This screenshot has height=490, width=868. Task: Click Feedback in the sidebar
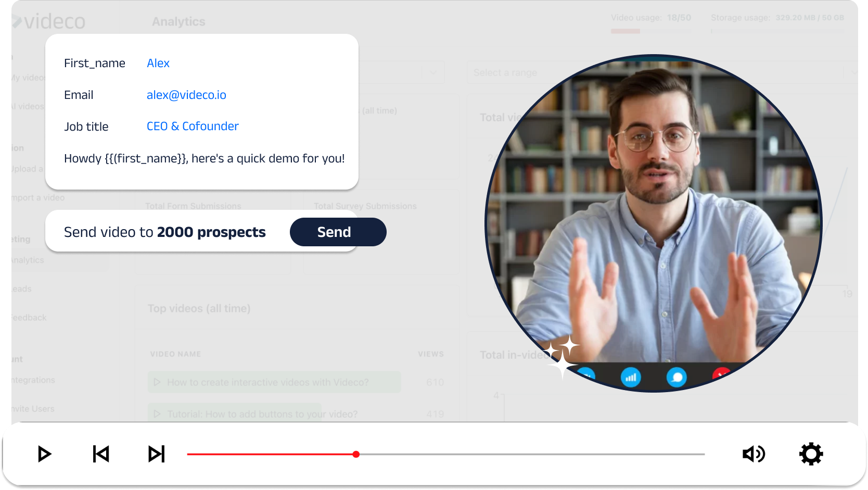pyautogui.click(x=29, y=318)
